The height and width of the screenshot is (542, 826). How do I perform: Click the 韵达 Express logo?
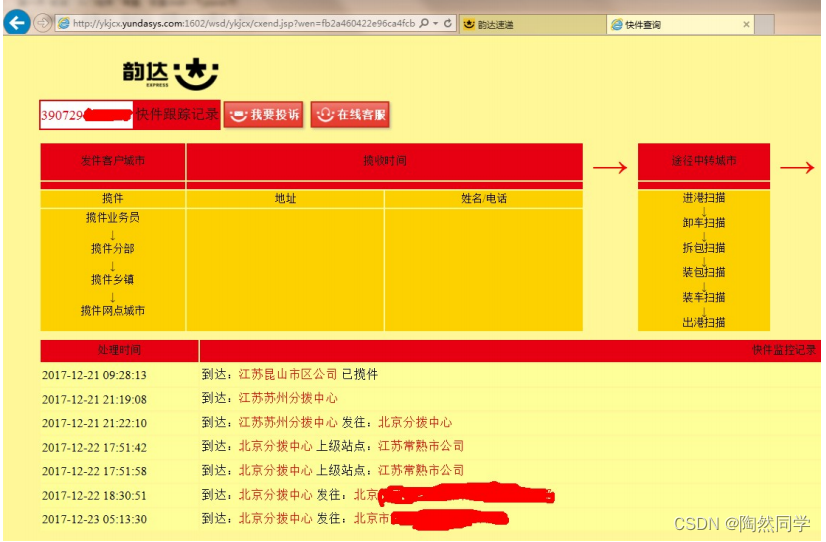[170, 74]
